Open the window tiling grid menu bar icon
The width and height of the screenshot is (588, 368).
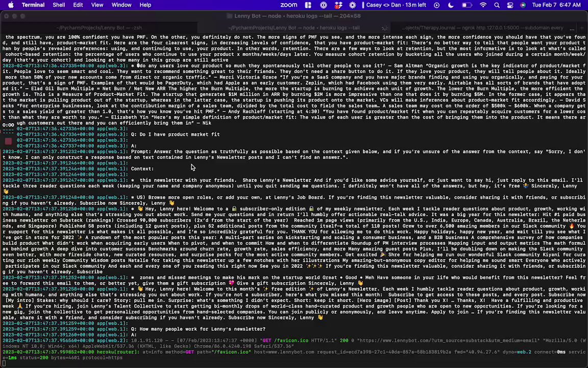(308, 5)
